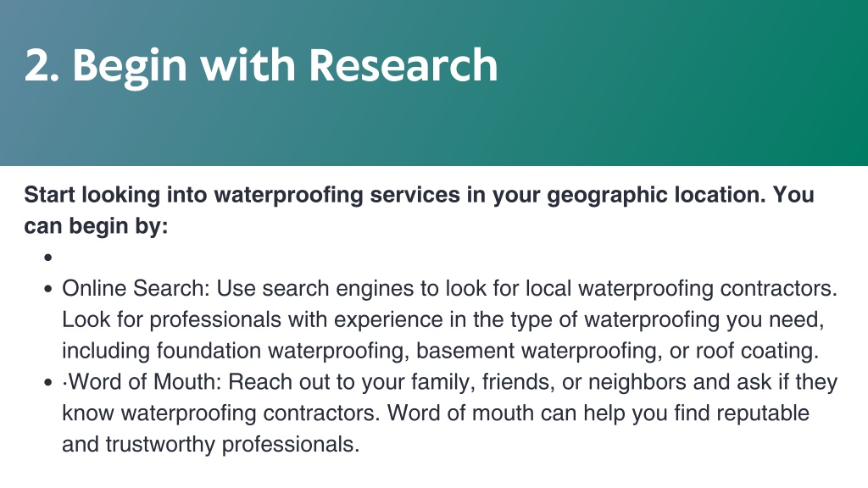Click the phrase 'trustworthy professionals.'

pos(232,444)
